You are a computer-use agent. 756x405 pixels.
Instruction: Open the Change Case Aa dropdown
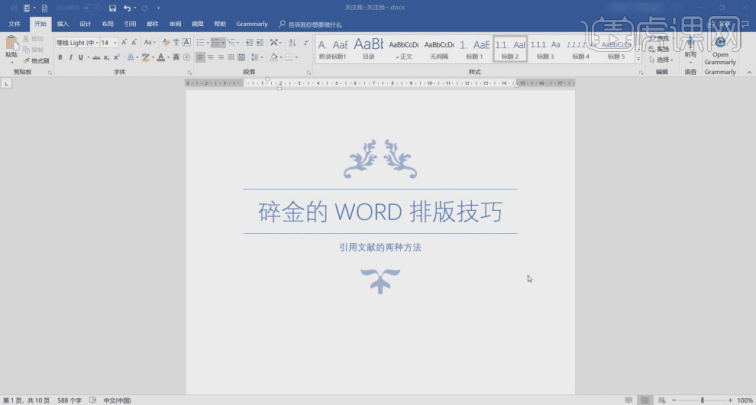click(x=150, y=42)
